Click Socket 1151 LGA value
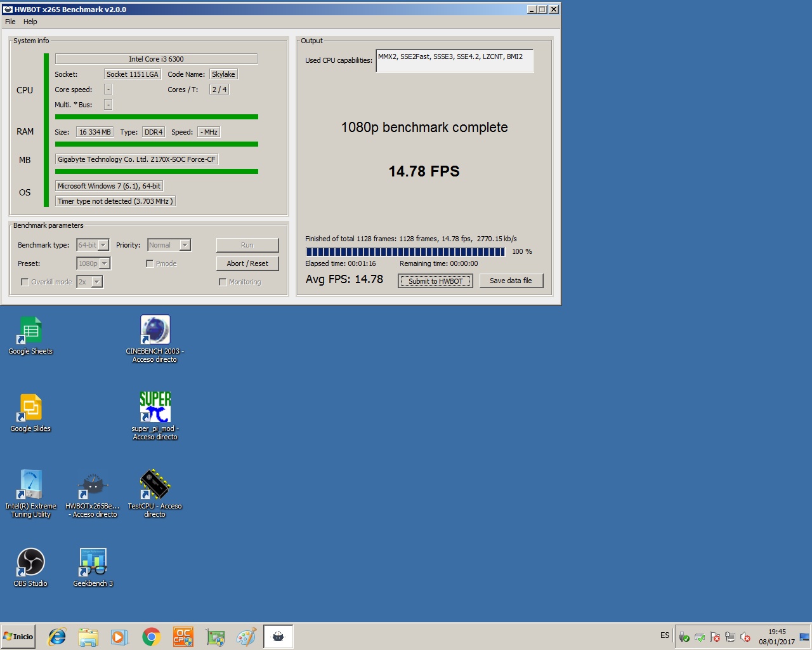Viewport: 812px width, 650px height. [133, 74]
